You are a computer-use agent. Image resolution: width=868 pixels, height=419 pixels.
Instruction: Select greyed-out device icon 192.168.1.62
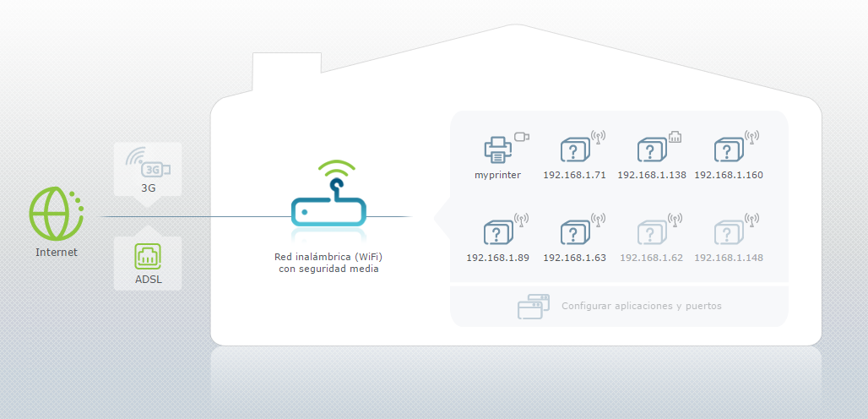tap(650, 231)
